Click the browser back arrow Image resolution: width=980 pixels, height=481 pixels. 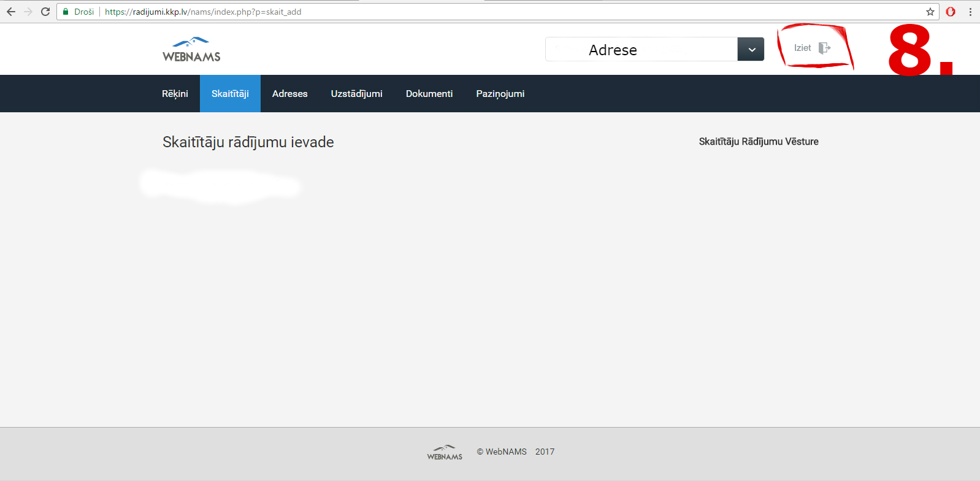(11, 12)
